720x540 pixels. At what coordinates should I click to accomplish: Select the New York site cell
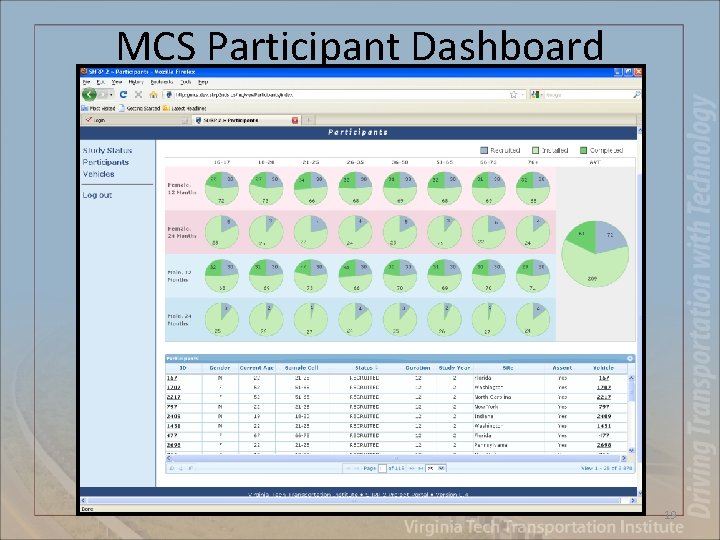point(508,407)
